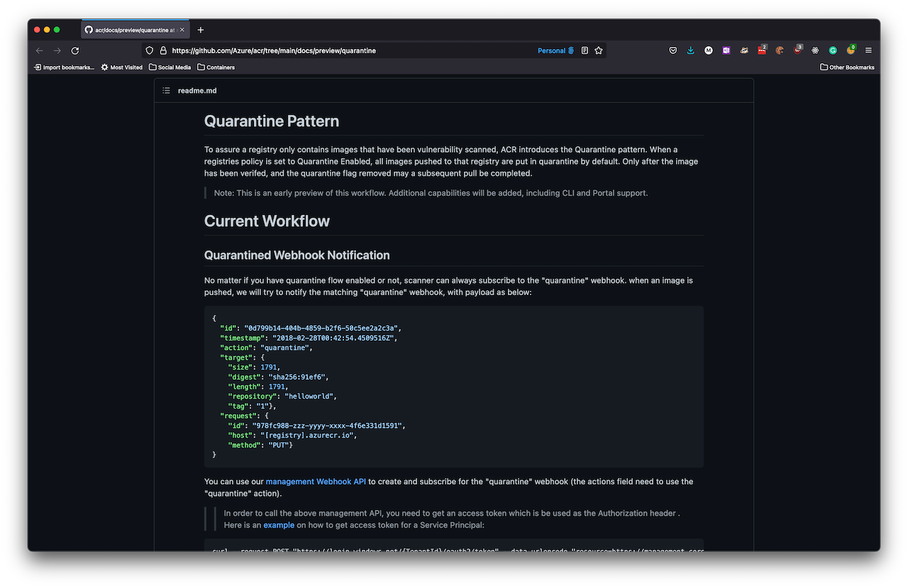Viewport: 908px width, 588px height.
Task: Open the Most Visited bookmarks folder
Action: 122,67
